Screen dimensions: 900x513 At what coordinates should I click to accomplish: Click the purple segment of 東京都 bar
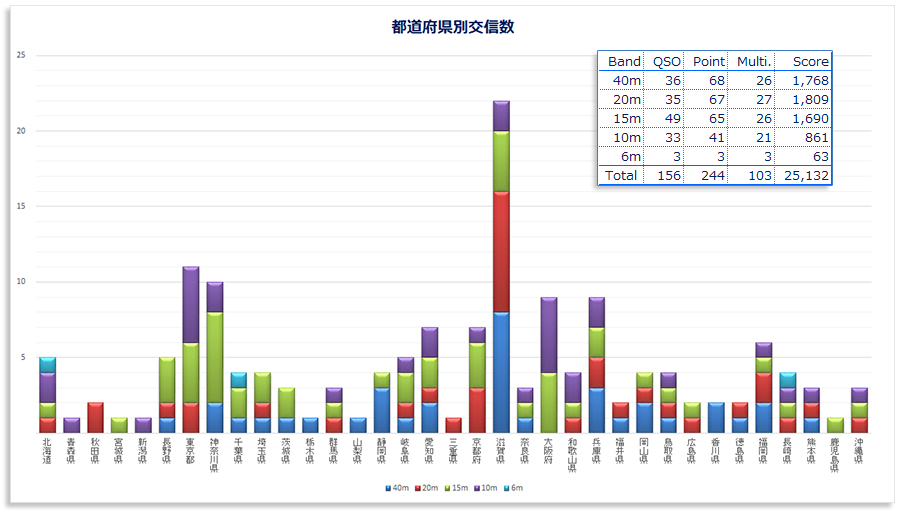click(x=190, y=305)
